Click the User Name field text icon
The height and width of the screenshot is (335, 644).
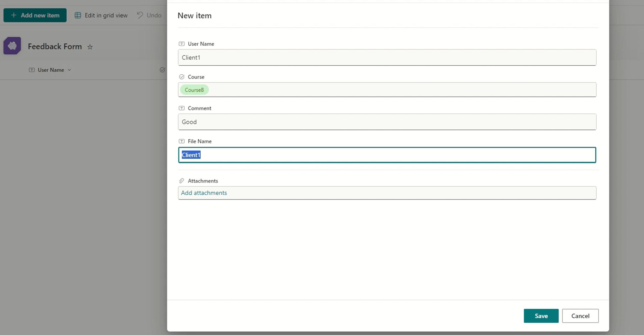[x=182, y=44]
